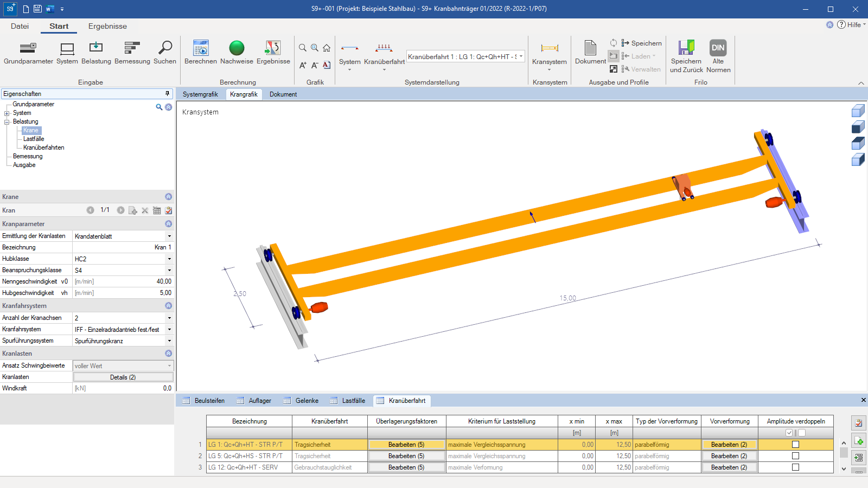Open the Gelenke bottom tab

click(x=301, y=401)
